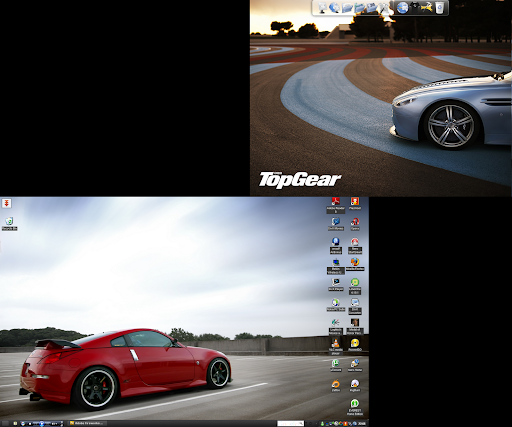This screenshot has height=427, width=512.
Task: Launch the Mozilla Firefox desktop icon
Action: point(355,264)
